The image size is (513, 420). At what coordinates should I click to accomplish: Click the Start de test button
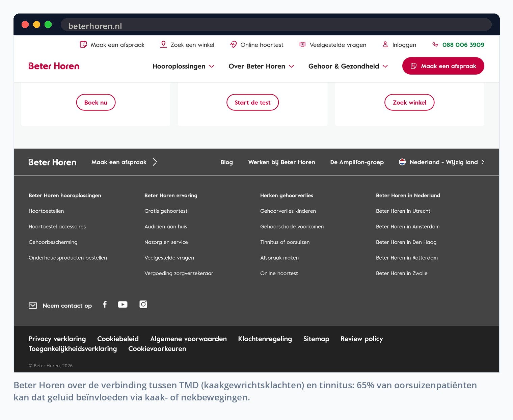point(252,102)
